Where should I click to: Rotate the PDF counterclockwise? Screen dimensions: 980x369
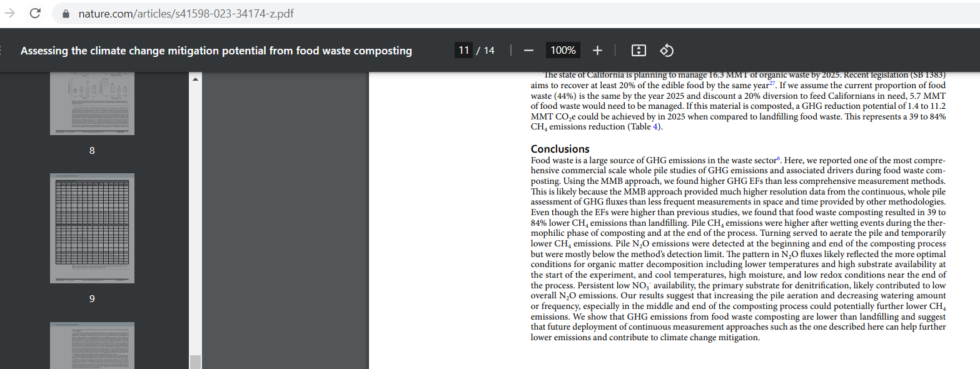click(667, 50)
